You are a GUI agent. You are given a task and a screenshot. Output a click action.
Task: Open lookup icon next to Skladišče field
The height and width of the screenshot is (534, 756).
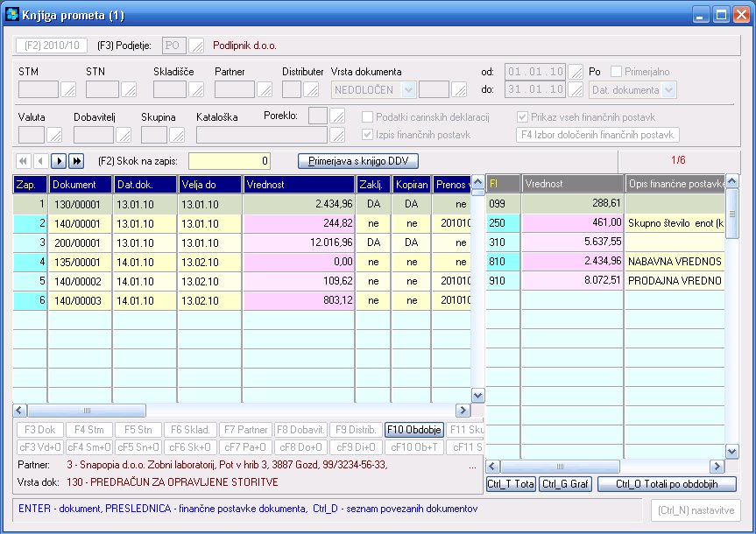click(x=197, y=88)
